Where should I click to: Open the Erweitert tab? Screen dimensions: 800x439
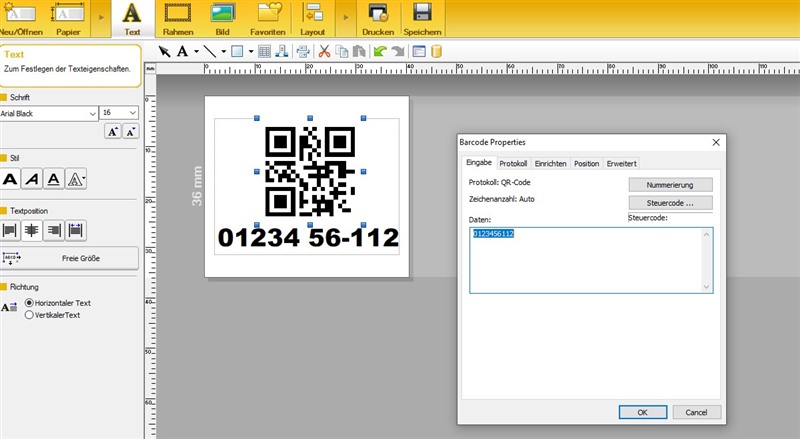tap(621, 163)
